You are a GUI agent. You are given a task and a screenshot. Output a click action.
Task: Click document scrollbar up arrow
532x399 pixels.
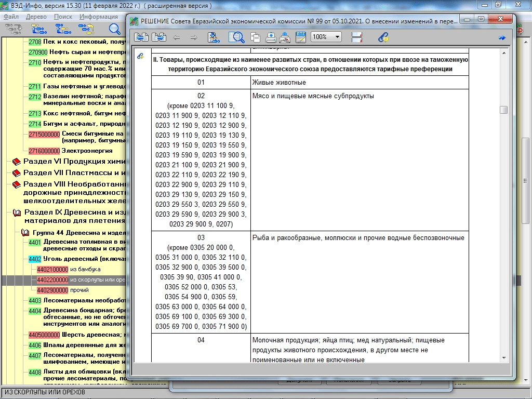coord(504,54)
